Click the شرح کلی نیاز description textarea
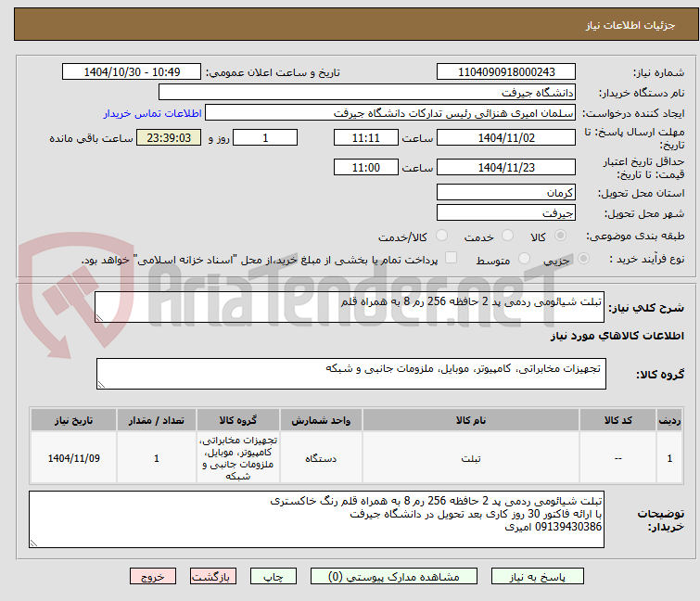 (350, 307)
